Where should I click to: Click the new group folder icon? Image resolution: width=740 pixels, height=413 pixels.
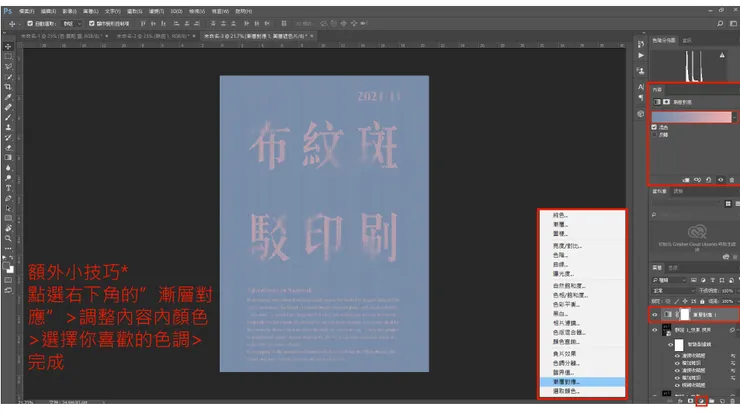coord(712,401)
